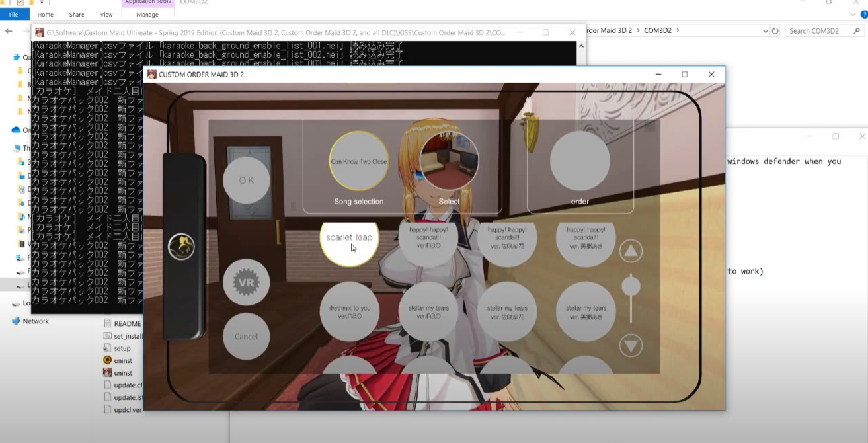Choose "rhythmix to you ver.nao" song
Viewport: 868px width, 443px height.
pyautogui.click(x=350, y=311)
